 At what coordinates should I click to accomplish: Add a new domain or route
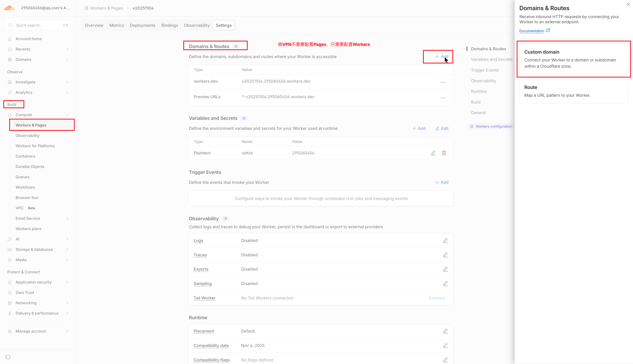pyautogui.click(x=442, y=56)
